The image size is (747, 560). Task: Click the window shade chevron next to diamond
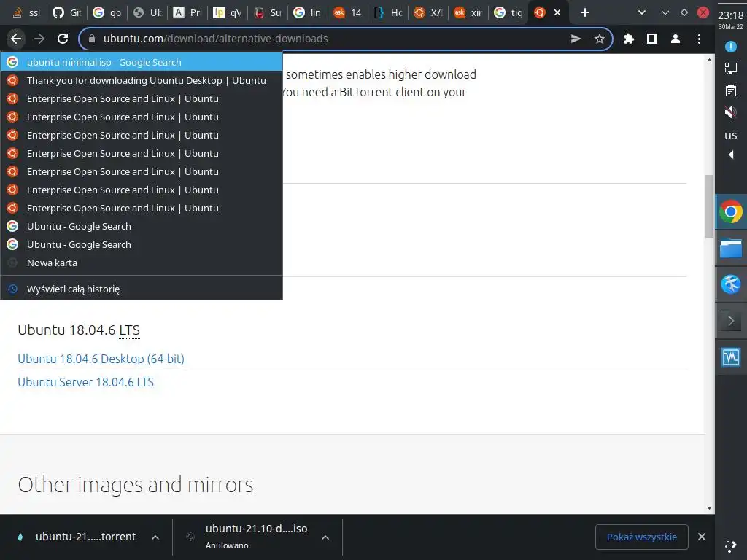tap(665, 13)
